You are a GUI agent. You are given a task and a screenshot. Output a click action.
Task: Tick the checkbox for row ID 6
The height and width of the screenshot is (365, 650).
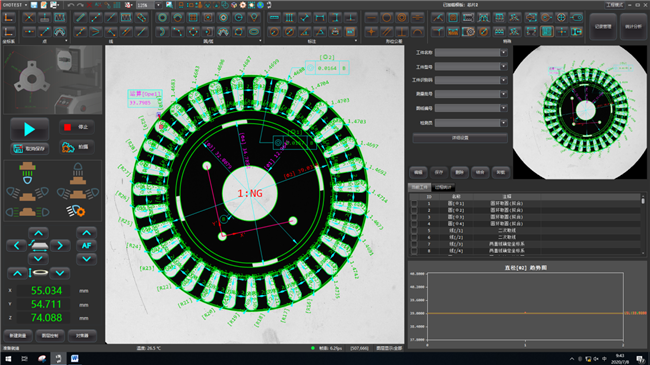coord(414,237)
